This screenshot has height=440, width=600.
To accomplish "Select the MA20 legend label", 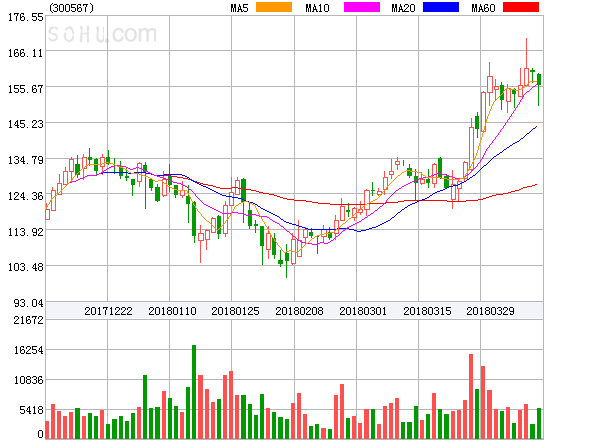I will 403,8.
